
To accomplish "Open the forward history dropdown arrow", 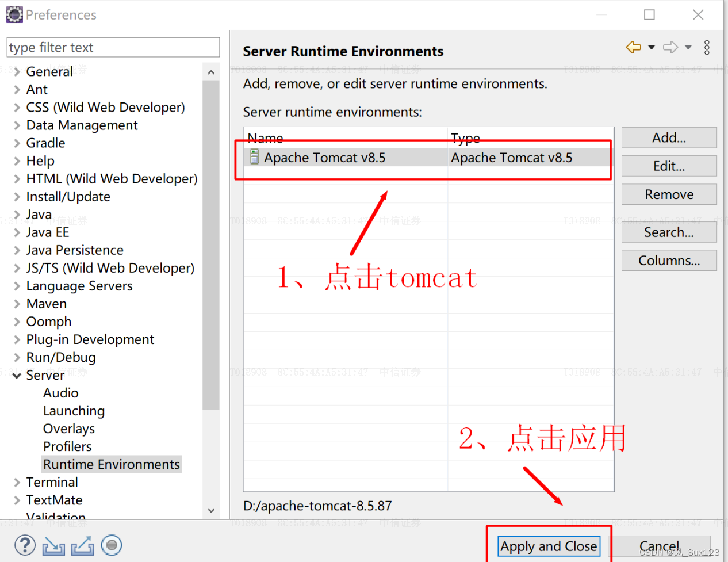I will pos(688,47).
